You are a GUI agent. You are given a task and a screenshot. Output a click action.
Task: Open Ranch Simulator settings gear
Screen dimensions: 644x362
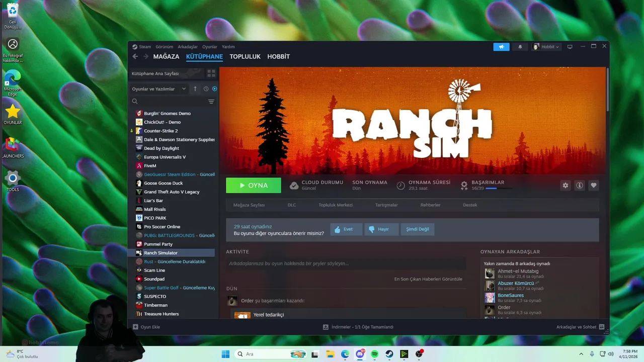pos(566,186)
